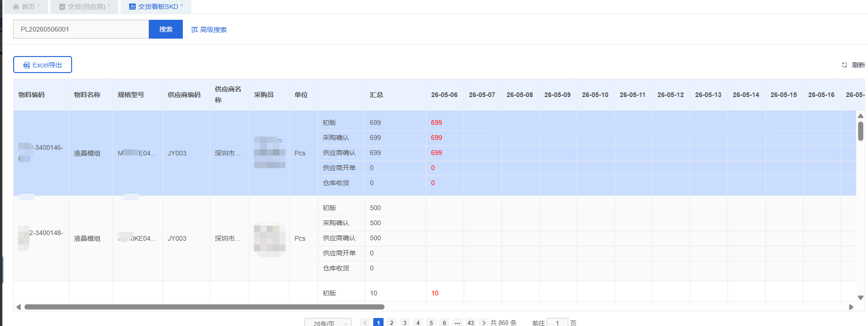Close the 交货(供应商) tab
Viewport: 868px width, 326px height.
(109, 6)
